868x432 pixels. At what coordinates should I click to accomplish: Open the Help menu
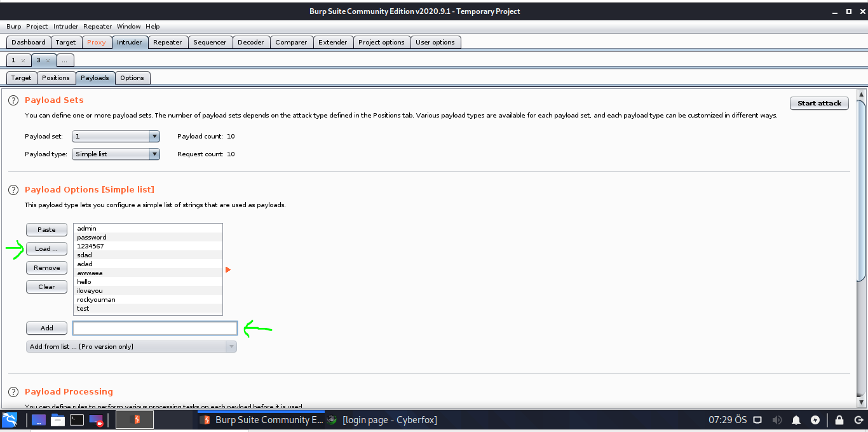(x=153, y=27)
